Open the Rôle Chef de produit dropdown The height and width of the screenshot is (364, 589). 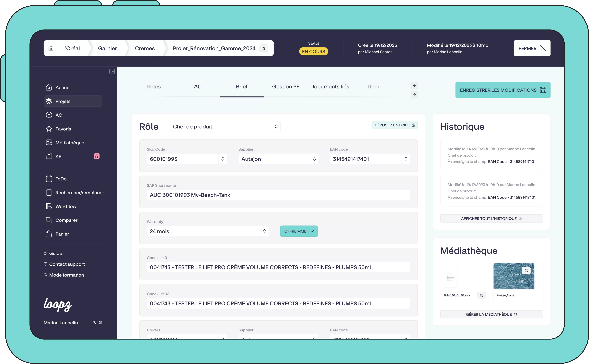225,126
